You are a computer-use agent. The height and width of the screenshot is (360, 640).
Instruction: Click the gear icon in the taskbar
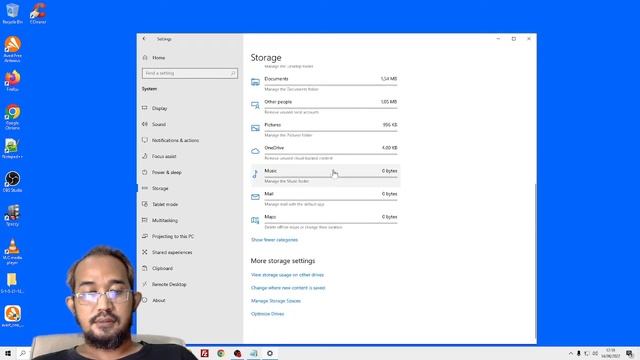click(270, 353)
